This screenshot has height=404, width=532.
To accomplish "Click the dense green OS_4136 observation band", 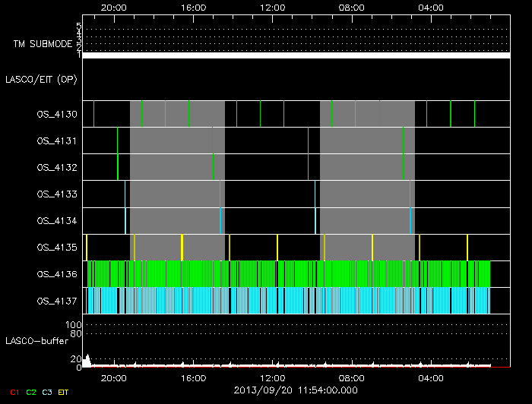I will [289, 273].
